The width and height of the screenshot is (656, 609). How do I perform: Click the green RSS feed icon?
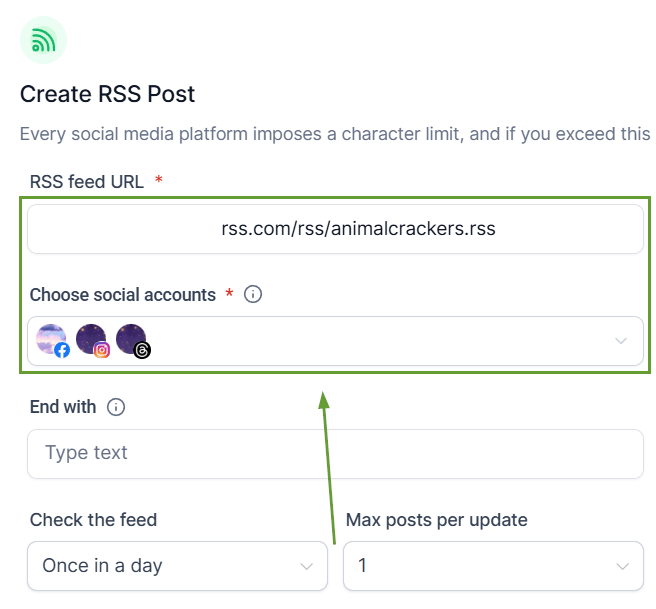pos(43,40)
